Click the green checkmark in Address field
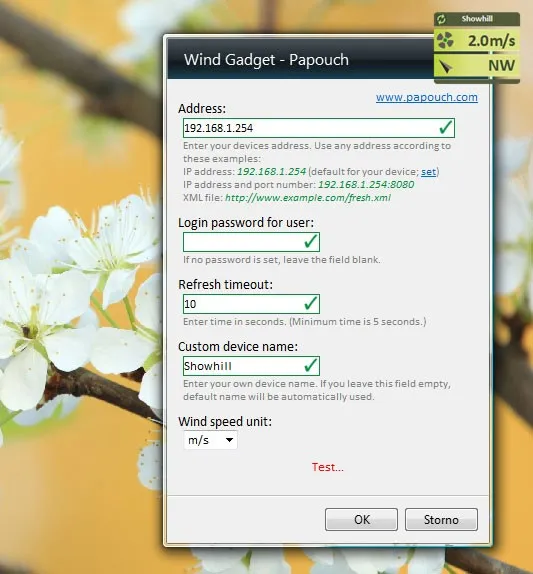Screen dimensions: 533x574 click(x=446, y=127)
